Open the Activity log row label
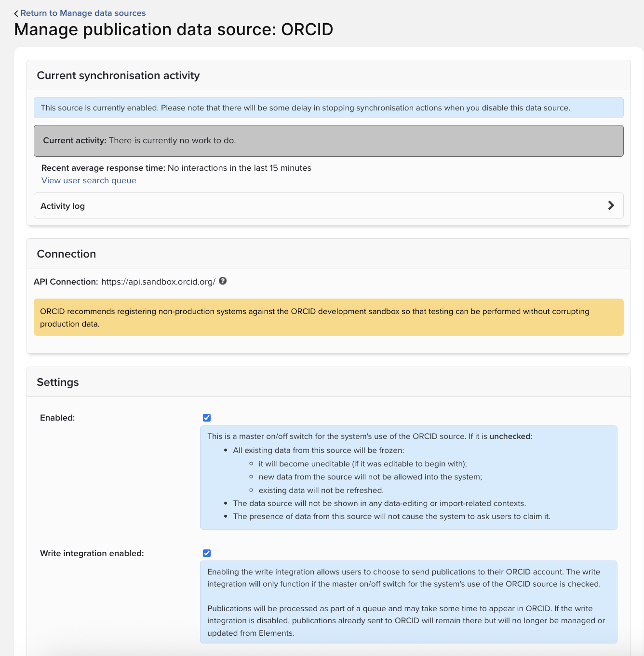The width and height of the screenshot is (644, 656). 63,206
